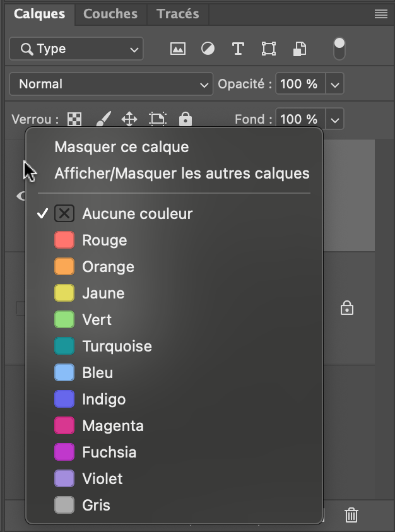
Task: Select the smart objects filter icon
Action: pos(298,49)
